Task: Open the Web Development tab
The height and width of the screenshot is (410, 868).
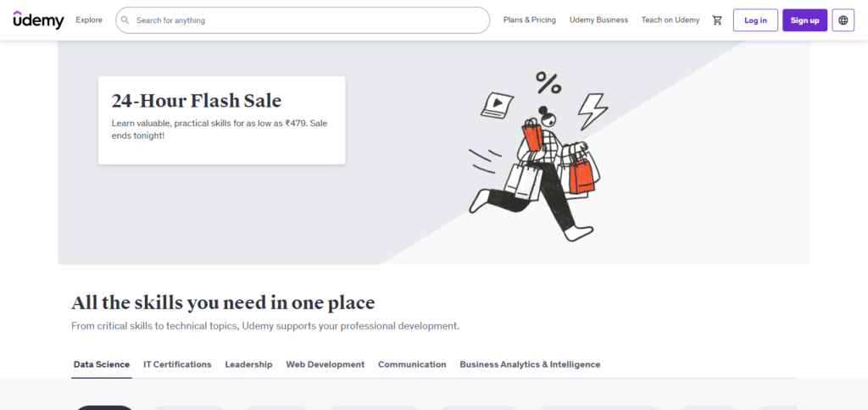Action: [x=325, y=364]
